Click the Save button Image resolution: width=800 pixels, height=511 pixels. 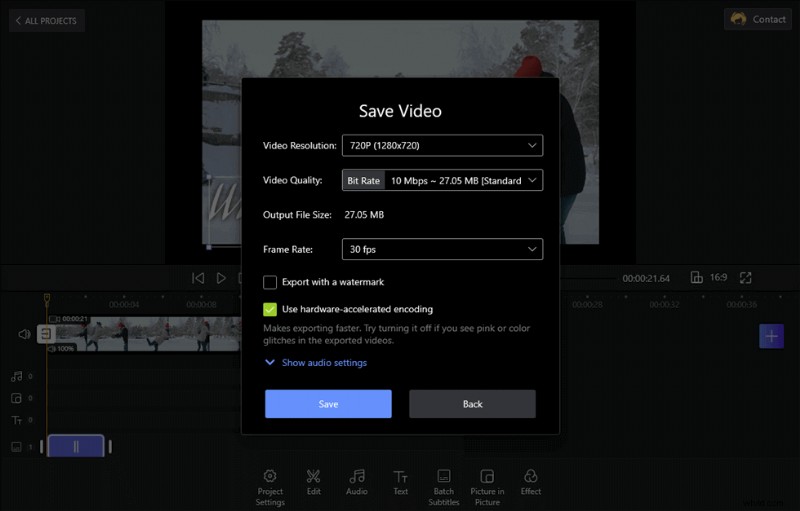[328, 404]
